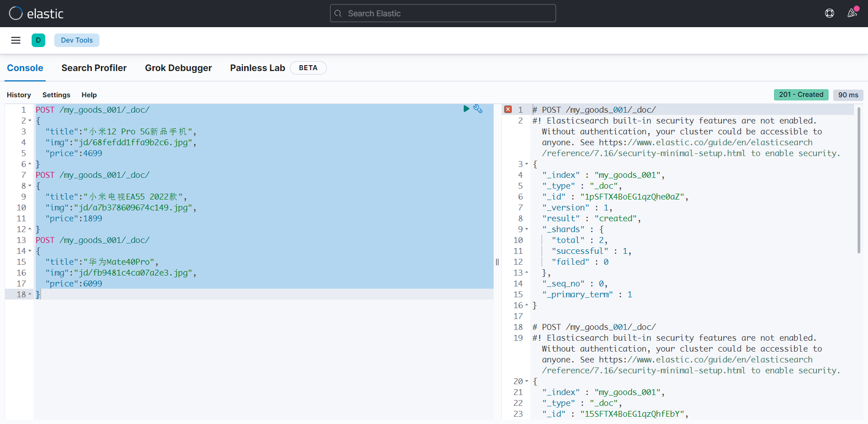Click the title line containing 小米12 Pro
868x424 pixels.
[121, 132]
